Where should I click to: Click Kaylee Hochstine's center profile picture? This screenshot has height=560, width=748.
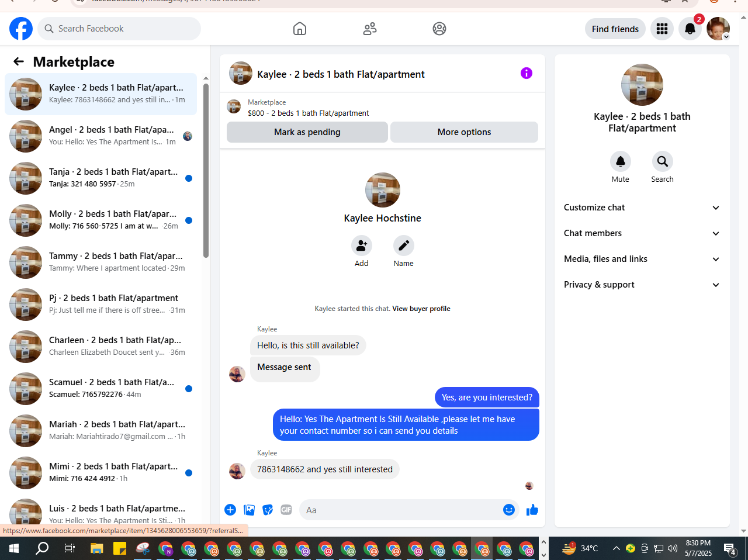point(383,190)
